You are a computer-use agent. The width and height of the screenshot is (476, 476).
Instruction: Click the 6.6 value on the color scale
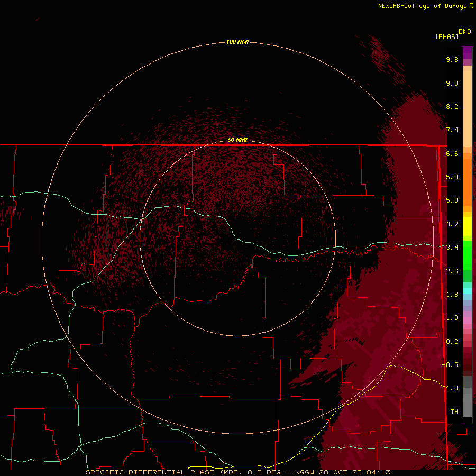pyautogui.click(x=452, y=153)
